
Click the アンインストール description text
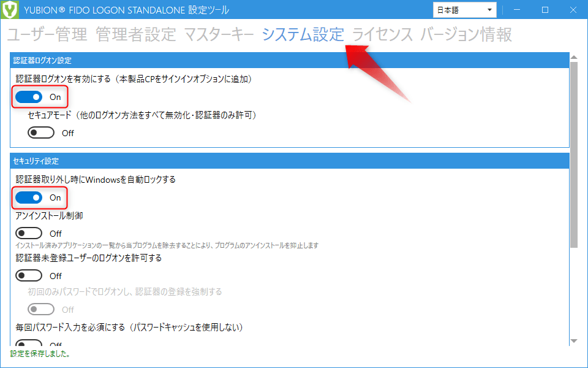click(167, 245)
